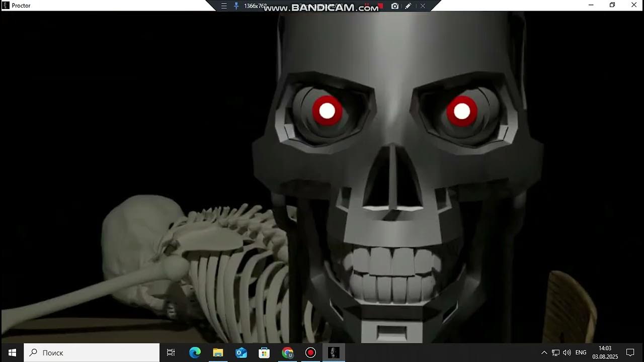Image resolution: width=644 pixels, height=362 pixels.
Task: Launch Microsoft Edge from the taskbar
Action: coord(195,352)
